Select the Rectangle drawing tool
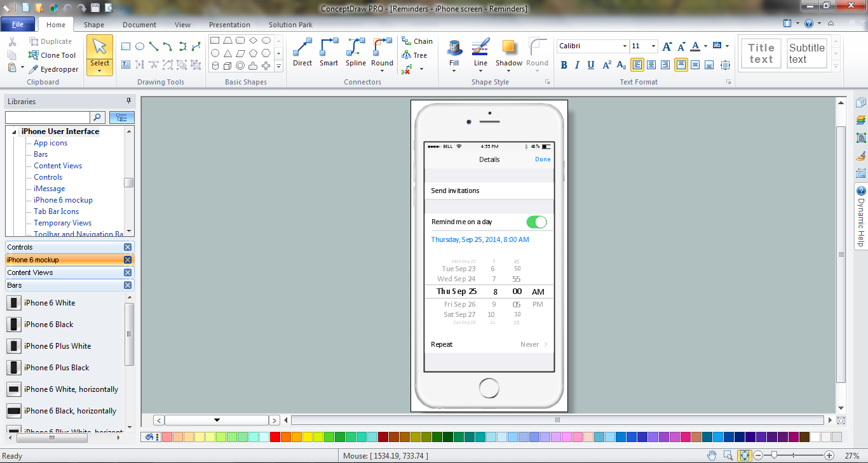The height and width of the screenshot is (463, 868). 126,46
